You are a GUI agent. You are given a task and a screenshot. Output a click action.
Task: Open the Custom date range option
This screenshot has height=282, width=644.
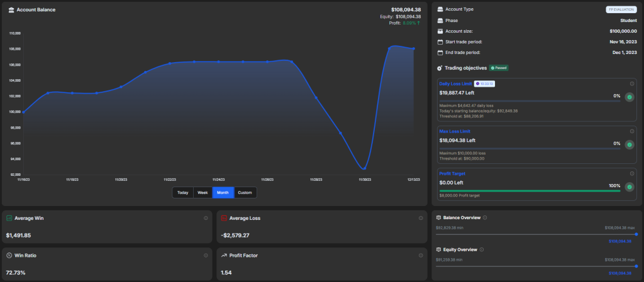tap(245, 193)
